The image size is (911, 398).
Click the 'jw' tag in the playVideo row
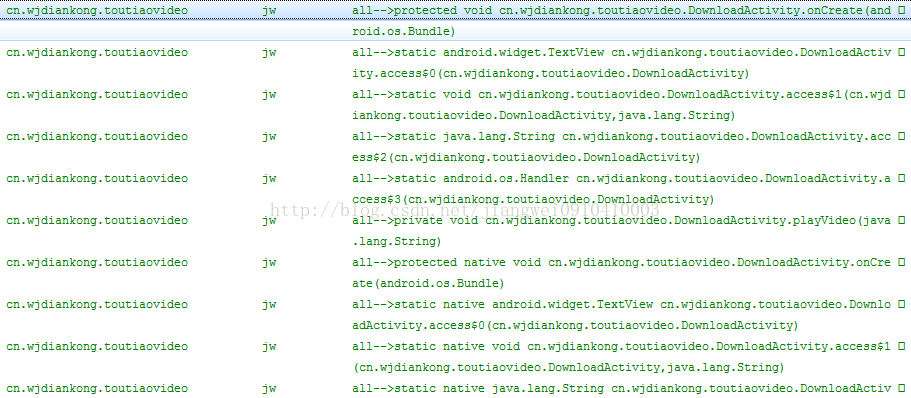268,221
